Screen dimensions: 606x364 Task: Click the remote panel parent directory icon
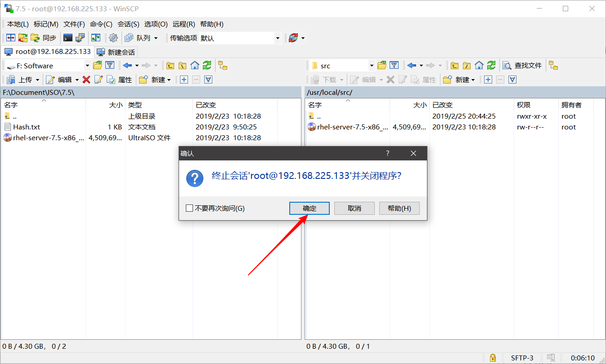(455, 66)
